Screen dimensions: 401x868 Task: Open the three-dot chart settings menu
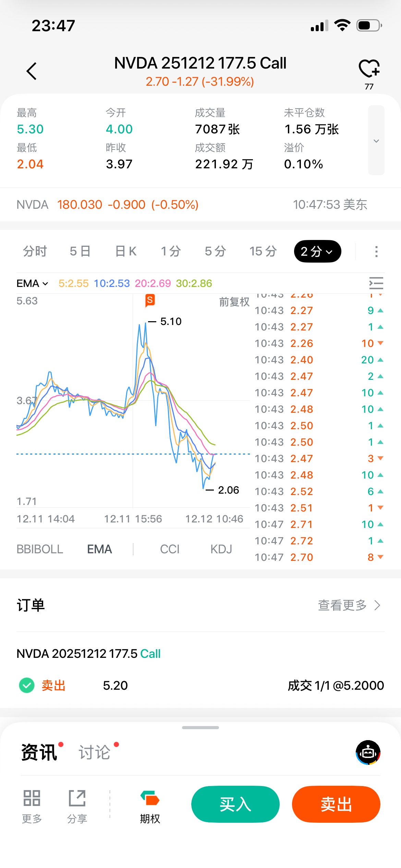coord(376,251)
